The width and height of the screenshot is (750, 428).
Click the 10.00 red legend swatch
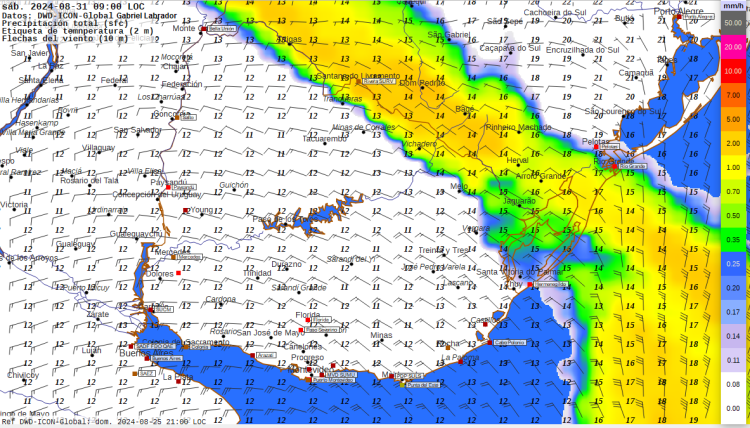[732, 71]
